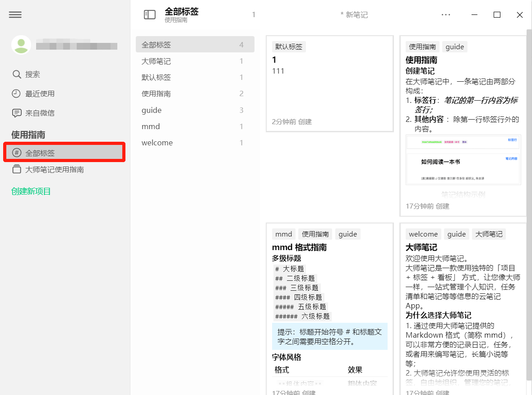
Task: Click the search magnifier icon
Action: tap(17, 74)
